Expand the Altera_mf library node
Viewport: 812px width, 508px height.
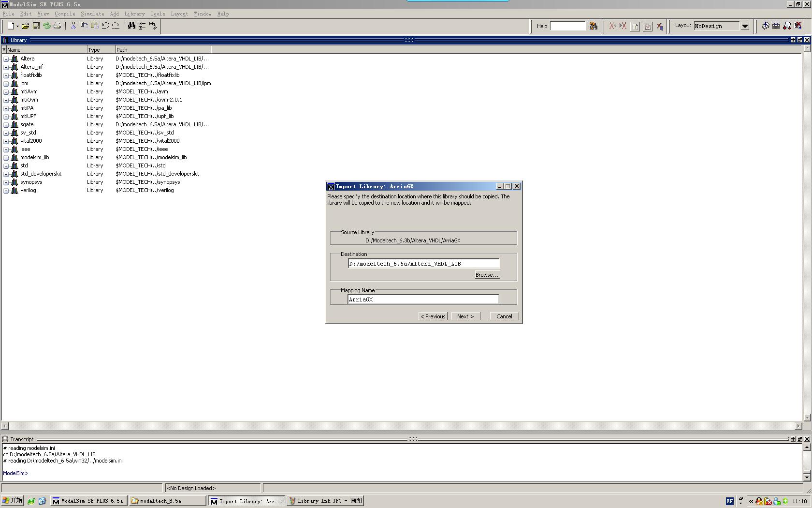click(x=6, y=67)
